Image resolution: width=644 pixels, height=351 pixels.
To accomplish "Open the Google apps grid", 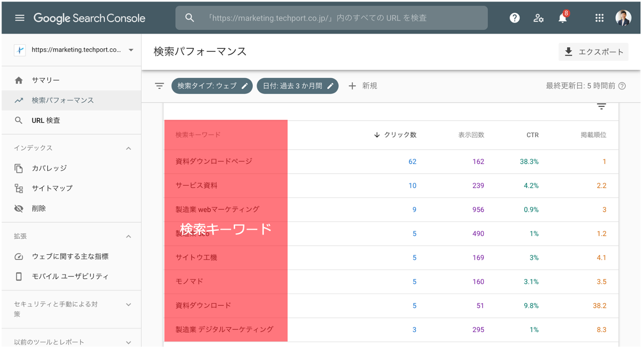I will [599, 18].
